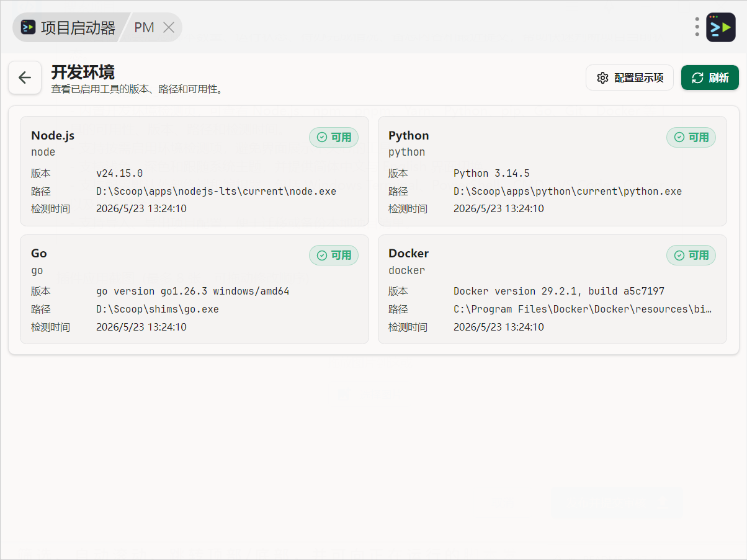Image resolution: width=747 pixels, height=560 pixels.
Task: Click the python.exe path value
Action: (568, 191)
